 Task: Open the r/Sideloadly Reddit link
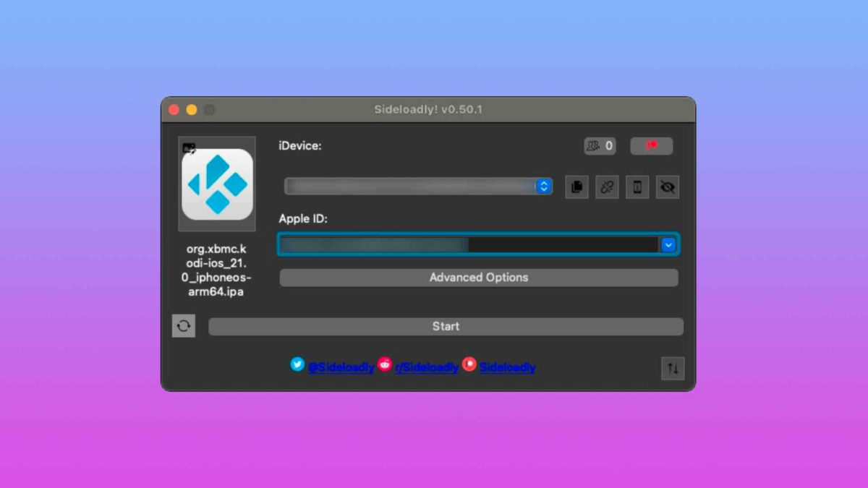tap(427, 367)
